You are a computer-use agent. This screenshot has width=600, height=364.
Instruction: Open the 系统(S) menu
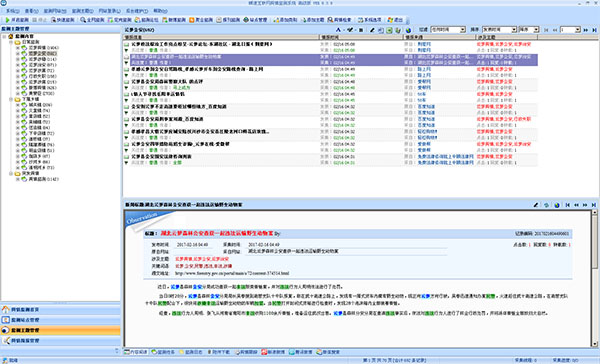(x=13, y=11)
